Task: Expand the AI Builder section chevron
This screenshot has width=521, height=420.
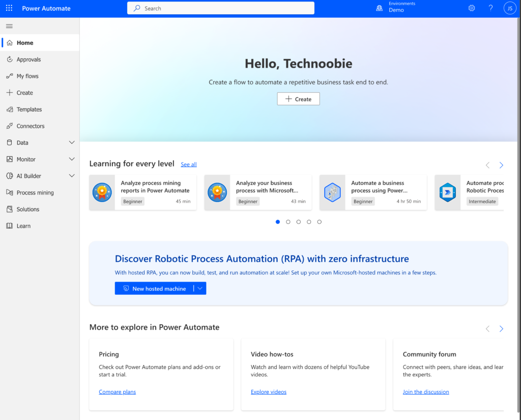Action: tap(71, 176)
